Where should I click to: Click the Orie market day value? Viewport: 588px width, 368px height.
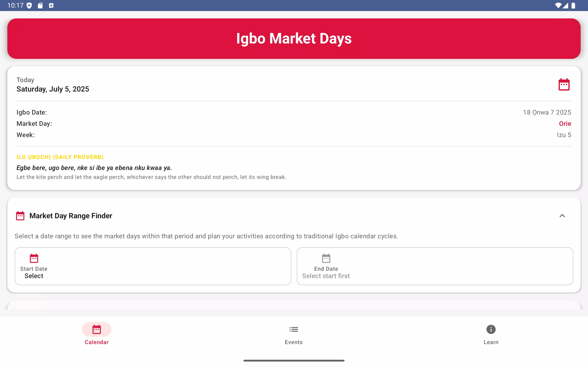(565, 124)
